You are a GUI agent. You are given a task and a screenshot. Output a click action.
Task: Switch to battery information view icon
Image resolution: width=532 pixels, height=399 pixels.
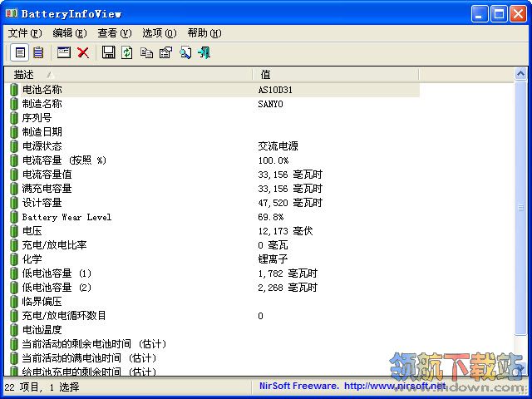[20, 53]
